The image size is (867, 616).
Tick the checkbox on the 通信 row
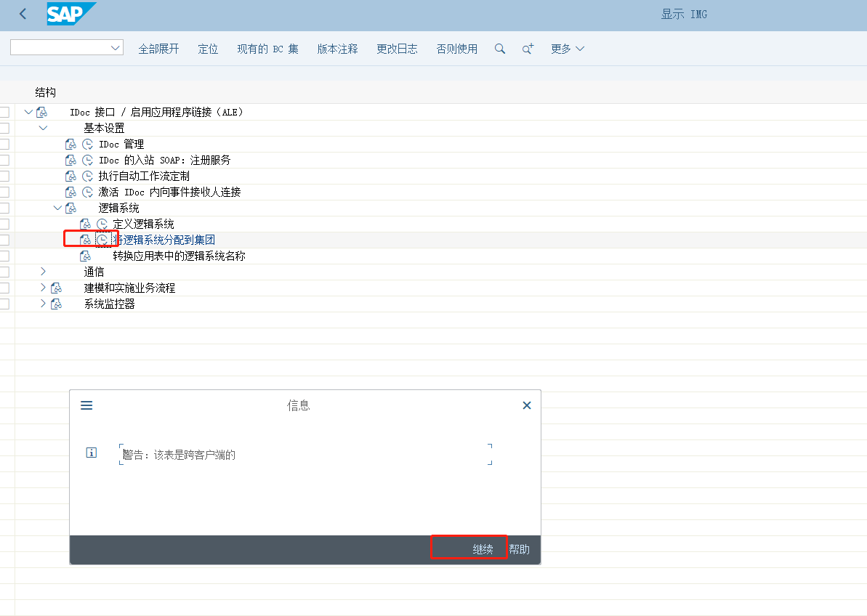(x=4, y=272)
